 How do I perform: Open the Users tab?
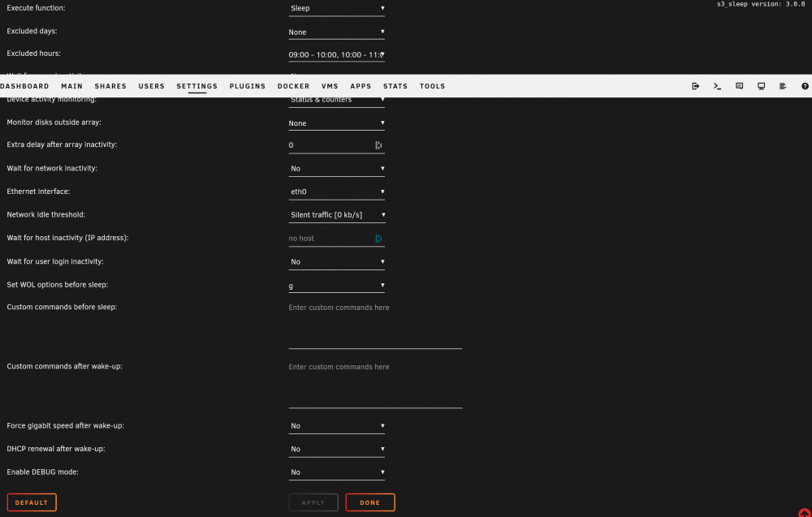coord(151,86)
